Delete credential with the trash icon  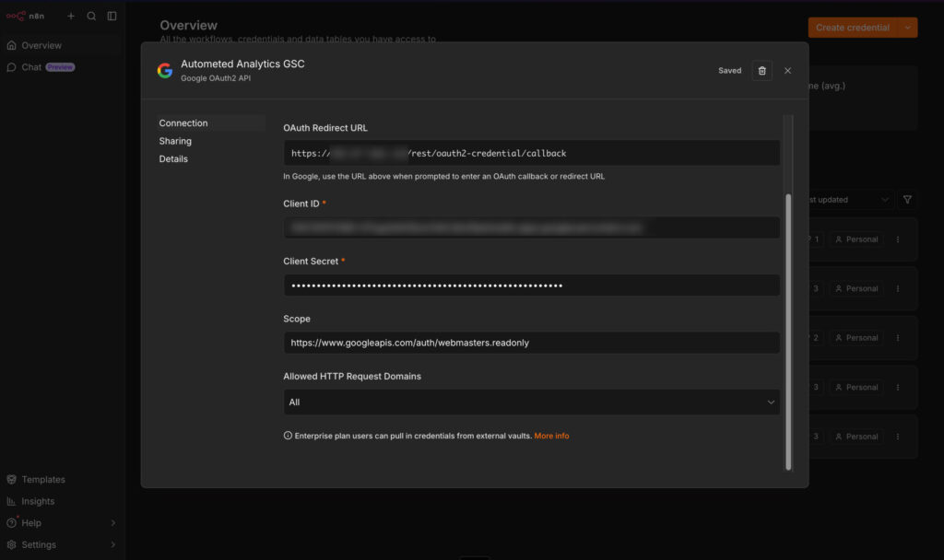761,70
